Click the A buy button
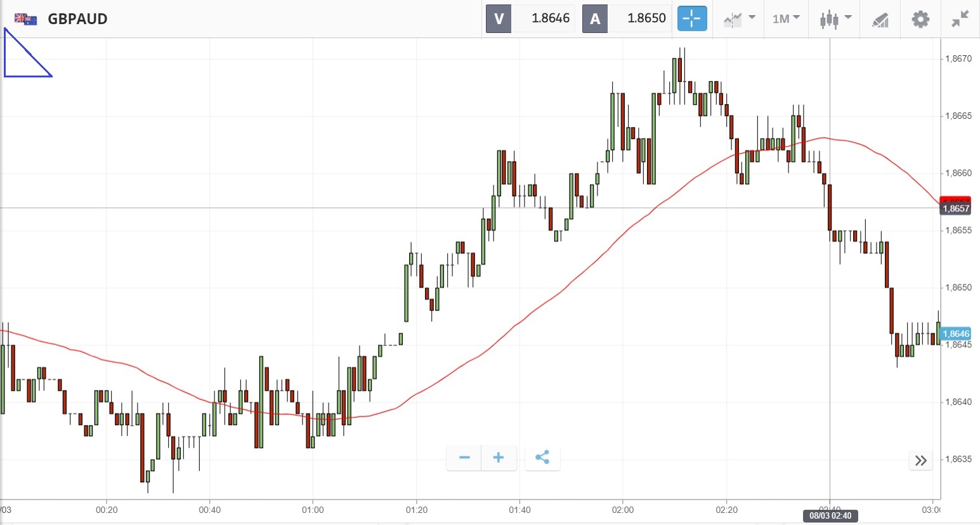980x525 pixels. click(x=595, y=18)
